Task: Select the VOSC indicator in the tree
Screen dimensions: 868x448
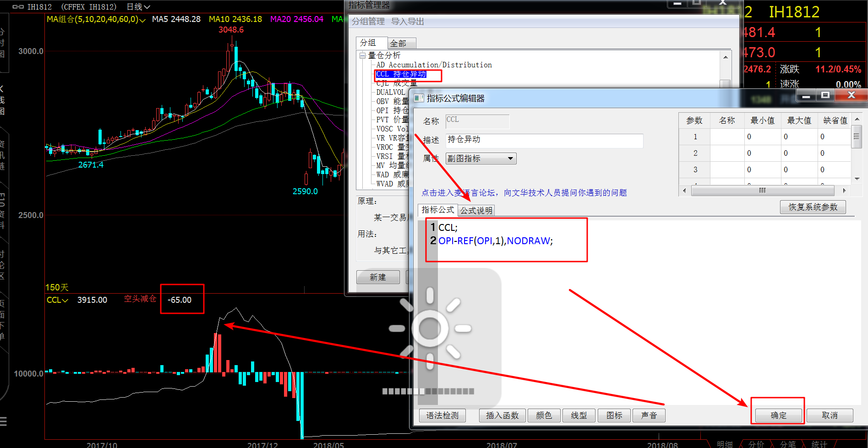Action: coord(392,129)
